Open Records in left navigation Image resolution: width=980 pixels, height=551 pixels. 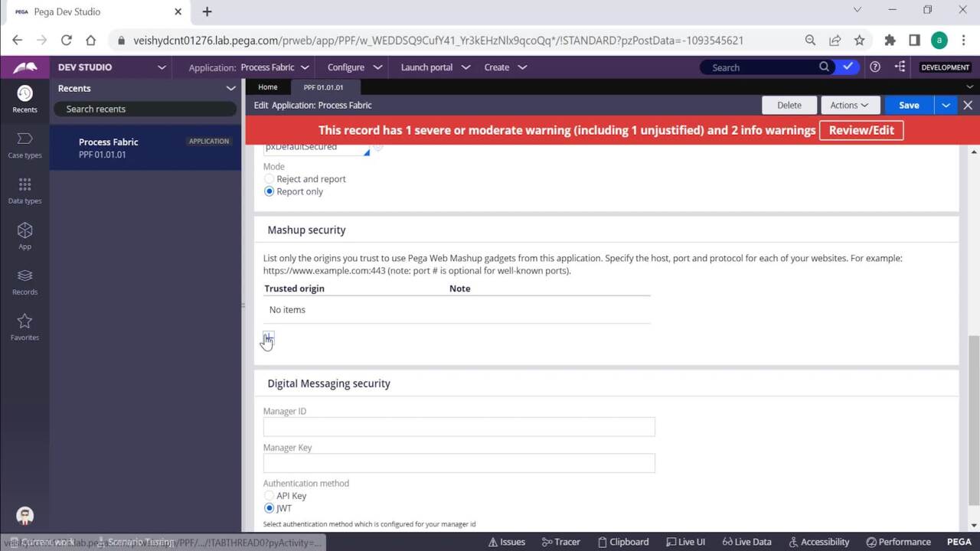click(24, 281)
